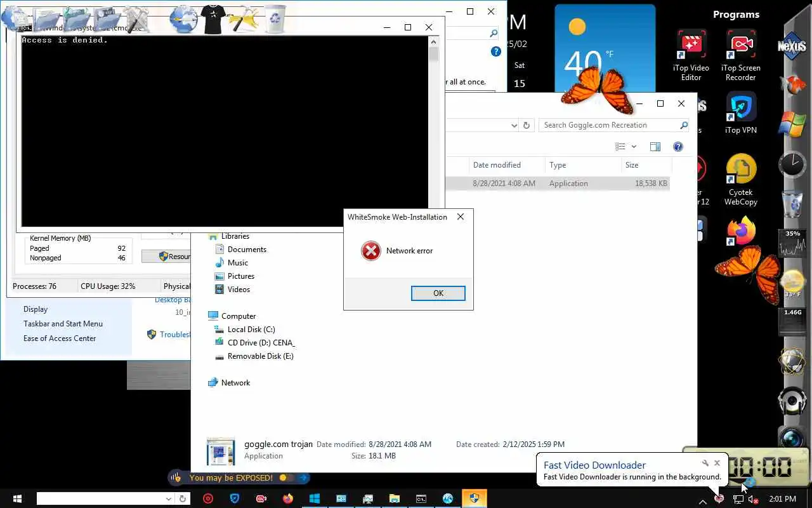The height and width of the screenshot is (508, 812).
Task: Click OK in the WhiteSmoke Network error dialog
Action: click(x=438, y=293)
